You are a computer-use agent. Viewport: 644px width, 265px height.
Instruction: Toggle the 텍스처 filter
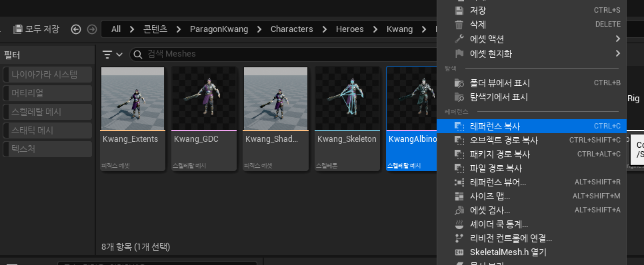tap(47, 149)
